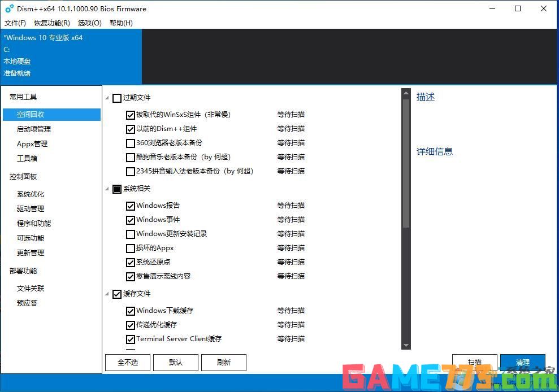
Task: Click the 清理 button
Action: pos(523,363)
